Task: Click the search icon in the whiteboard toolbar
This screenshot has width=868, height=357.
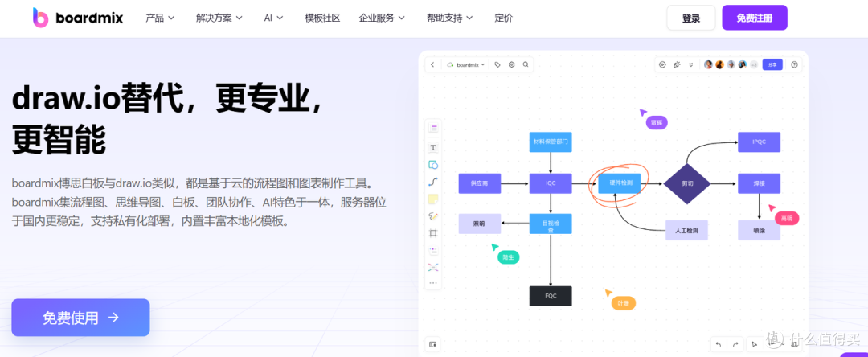Action: click(526, 64)
